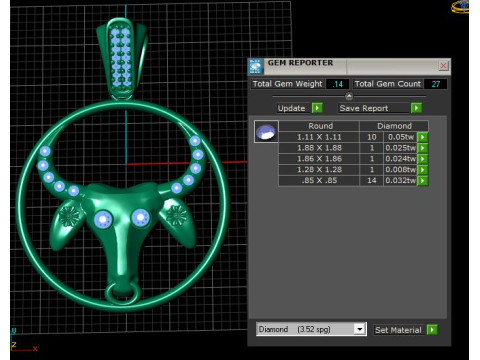The image size is (480, 360).
Task: Select the 1.86 X 1.86 size cell
Action: point(319,159)
